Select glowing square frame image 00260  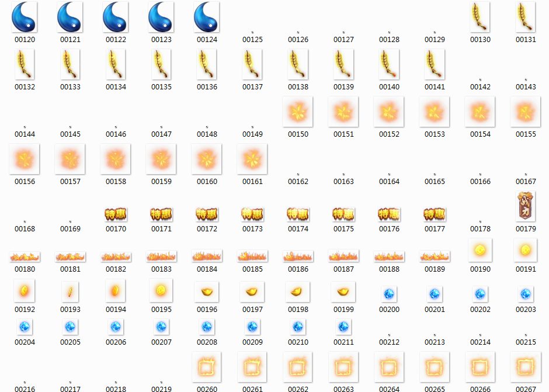(207, 366)
